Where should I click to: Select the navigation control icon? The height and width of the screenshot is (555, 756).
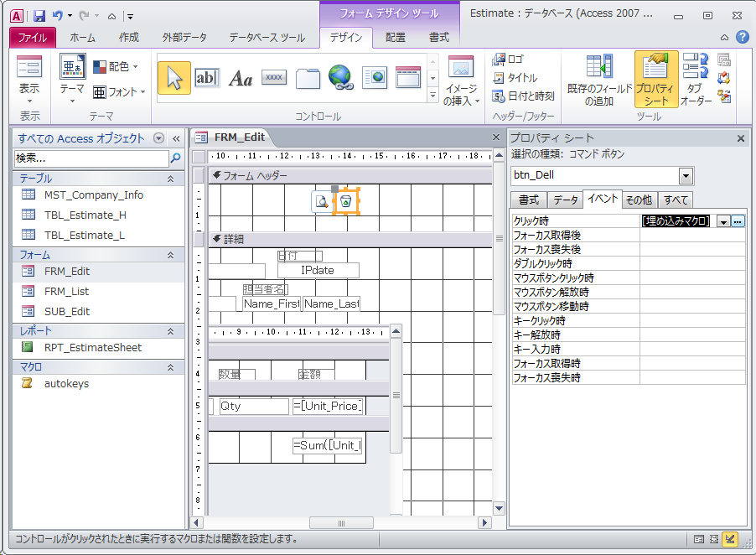(408, 77)
